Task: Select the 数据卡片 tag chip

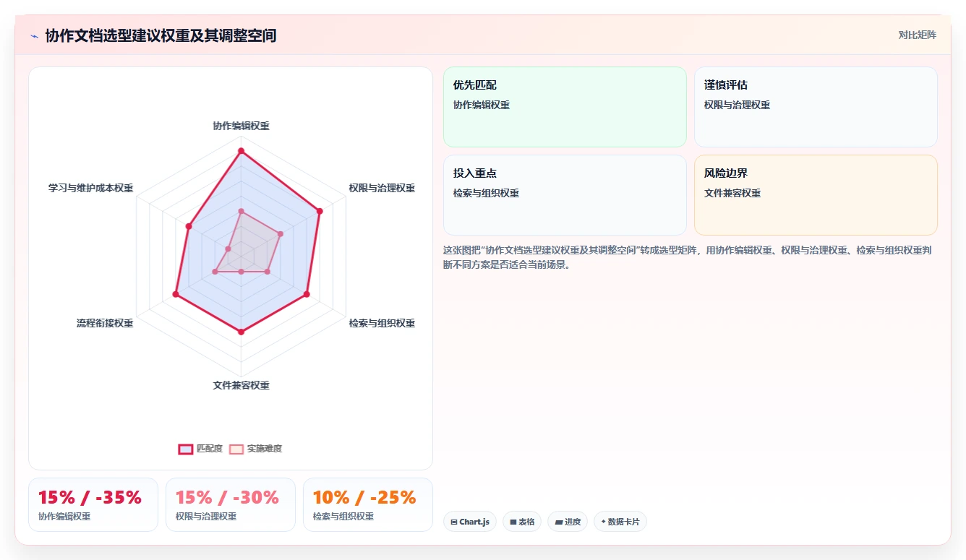Action: pyautogui.click(x=620, y=522)
